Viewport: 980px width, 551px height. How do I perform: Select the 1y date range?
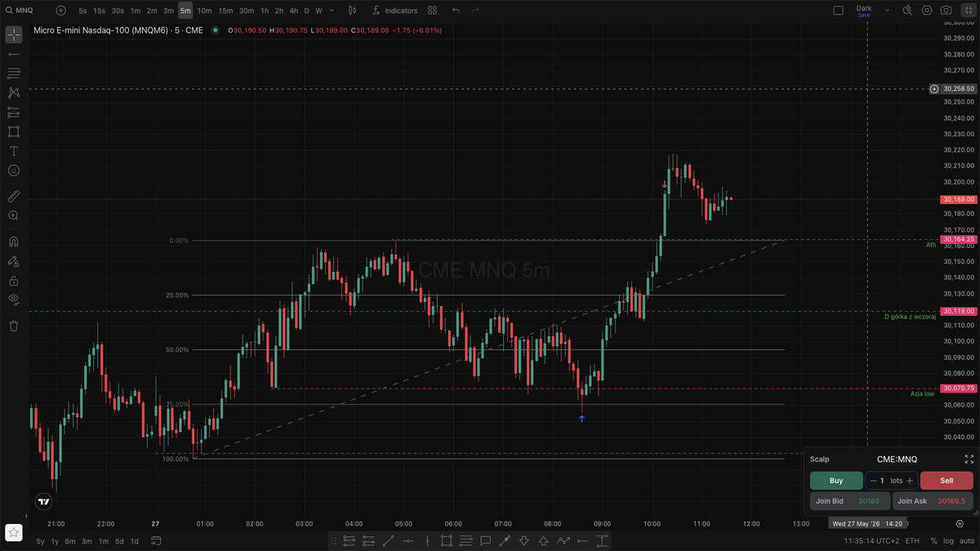[55, 541]
